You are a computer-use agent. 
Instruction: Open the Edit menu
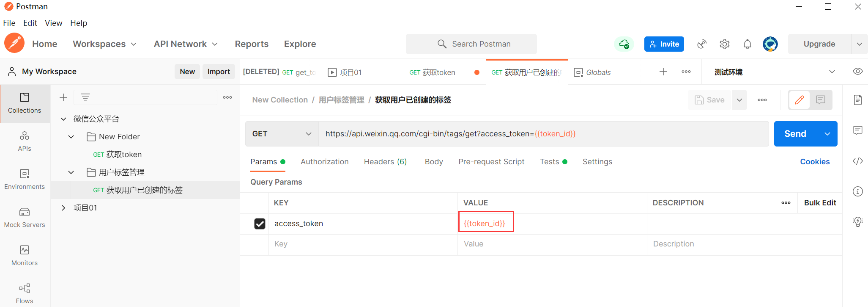pyautogui.click(x=30, y=23)
